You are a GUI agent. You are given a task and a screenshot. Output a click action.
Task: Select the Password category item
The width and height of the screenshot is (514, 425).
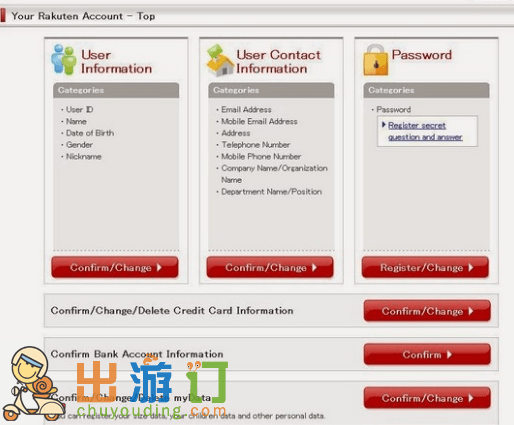[393, 109]
